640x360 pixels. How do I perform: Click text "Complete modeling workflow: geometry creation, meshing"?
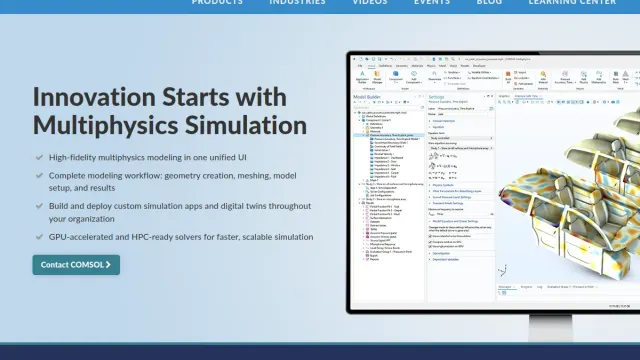pos(160,176)
